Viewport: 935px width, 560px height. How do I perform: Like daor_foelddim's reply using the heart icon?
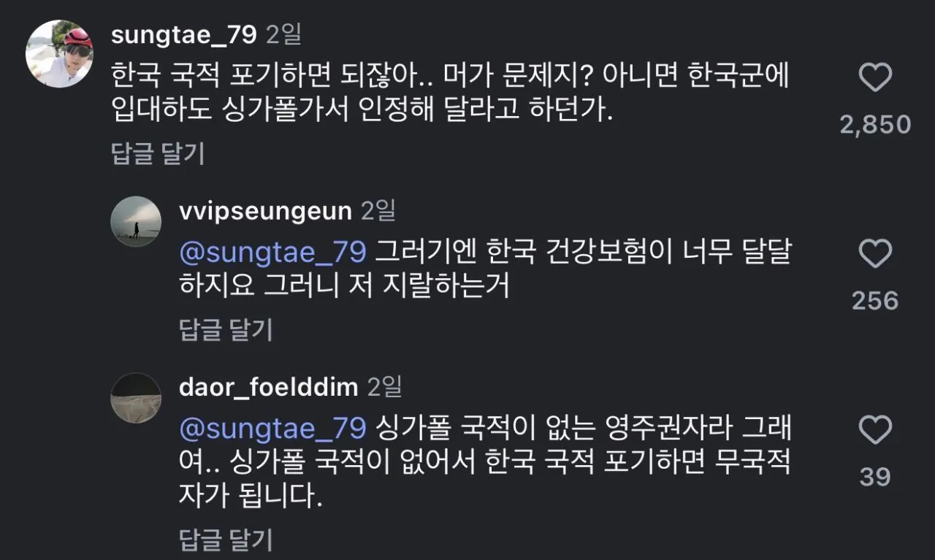tap(875, 431)
